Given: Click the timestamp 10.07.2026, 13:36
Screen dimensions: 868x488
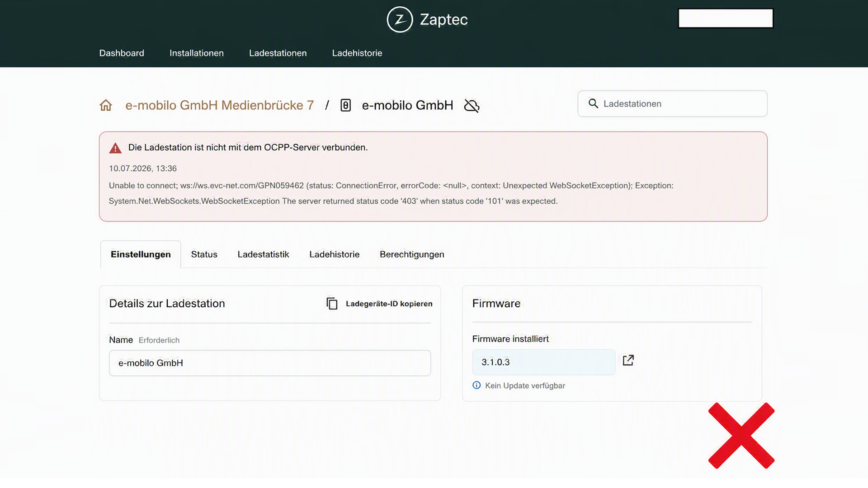Looking at the screenshot, I should (x=143, y=168).
